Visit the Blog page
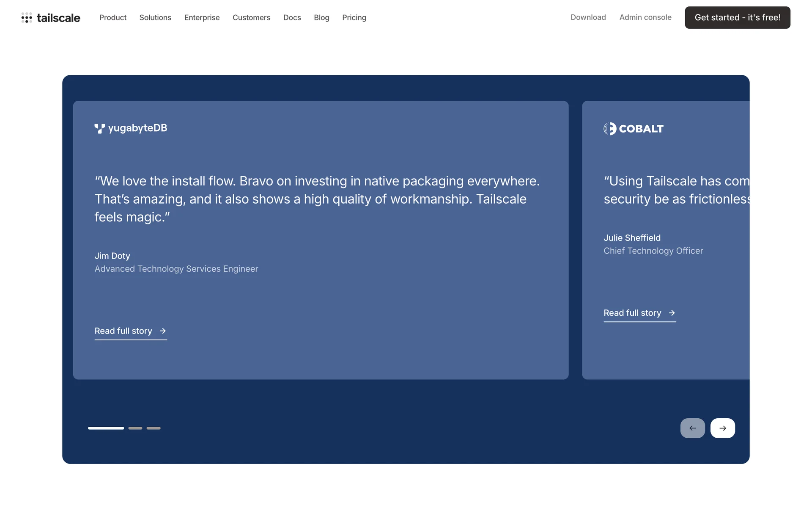This screenshot has width=812, height=508. click(x=321, y=18)
